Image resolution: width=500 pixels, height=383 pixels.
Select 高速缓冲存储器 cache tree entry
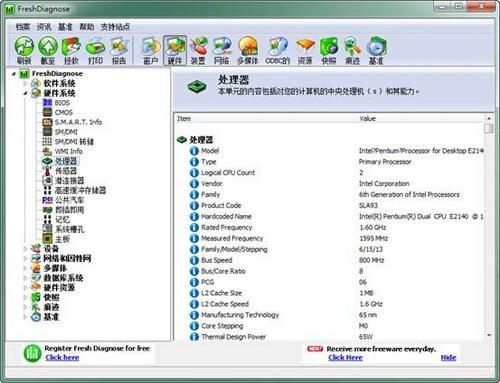(80, 190)
